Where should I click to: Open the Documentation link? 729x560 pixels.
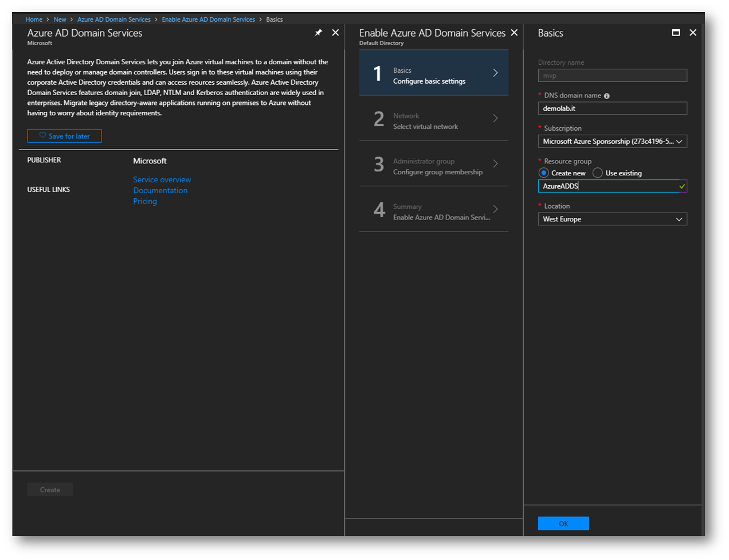(160, 190)
